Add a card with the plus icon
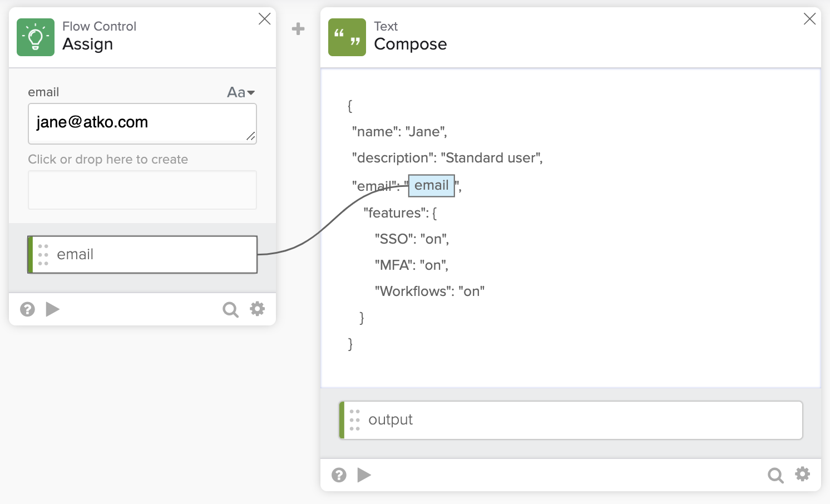 pyautogui.click(x=298, y=29)
